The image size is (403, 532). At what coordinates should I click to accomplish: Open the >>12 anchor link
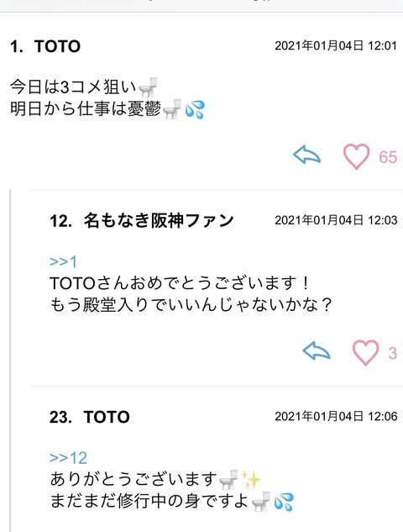click(x=68, y=458)
